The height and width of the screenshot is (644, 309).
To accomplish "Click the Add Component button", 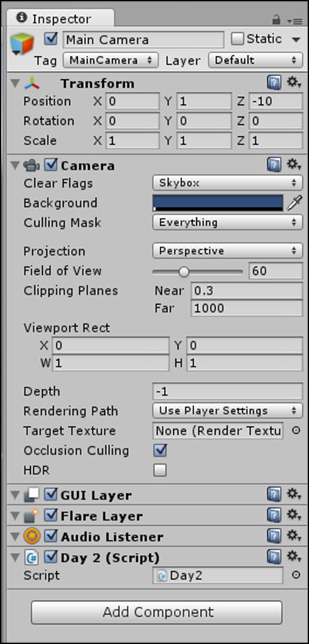I will click(156, 612).
